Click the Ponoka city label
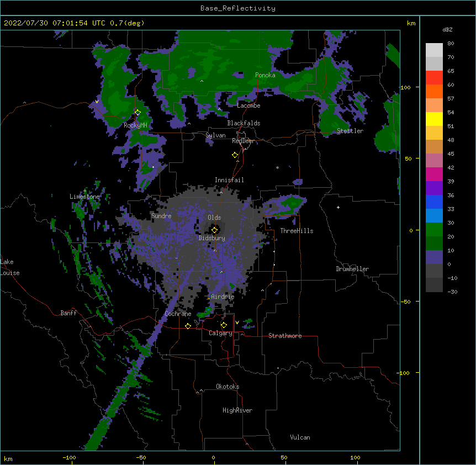This screenshot has height=465, width=476. click(x=265, y=75)
